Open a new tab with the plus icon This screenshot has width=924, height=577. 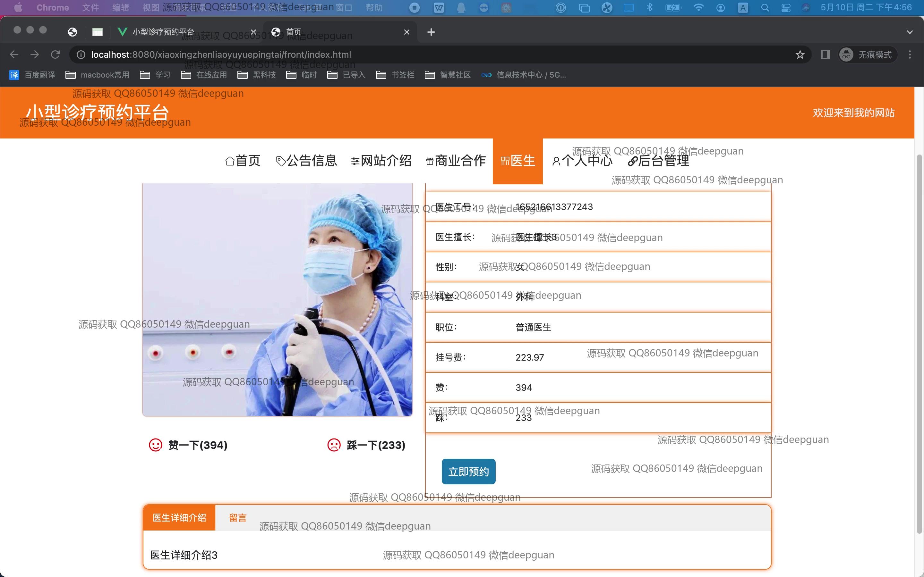[x=431, y=32]
